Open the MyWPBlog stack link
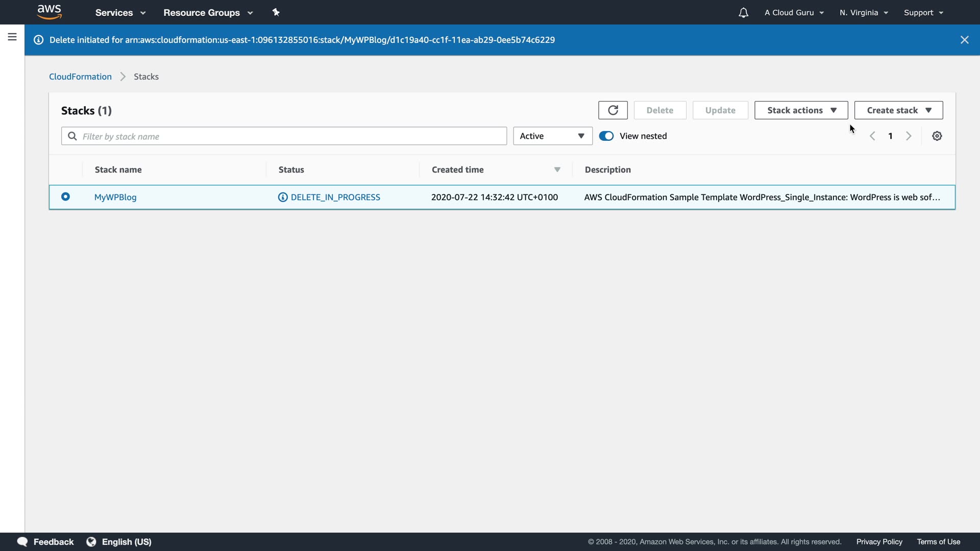The width and height of the screenshot is (980, 551). tap(115, 197)
